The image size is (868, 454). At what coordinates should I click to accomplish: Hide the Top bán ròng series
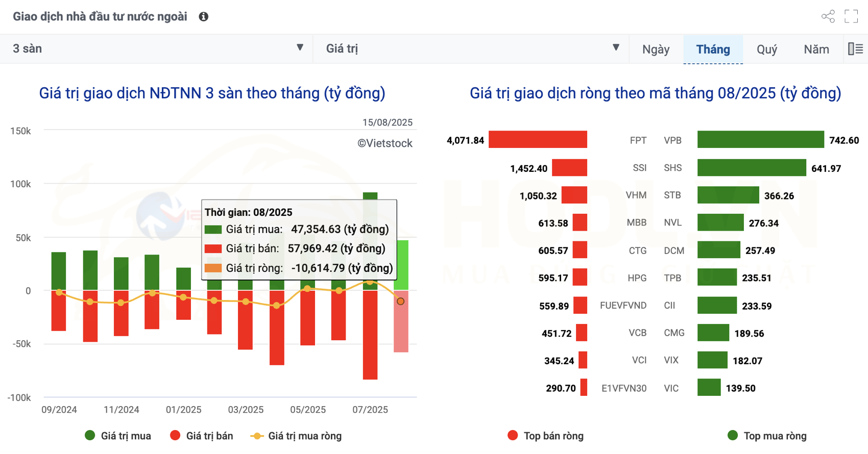click(x=546, y=436)
